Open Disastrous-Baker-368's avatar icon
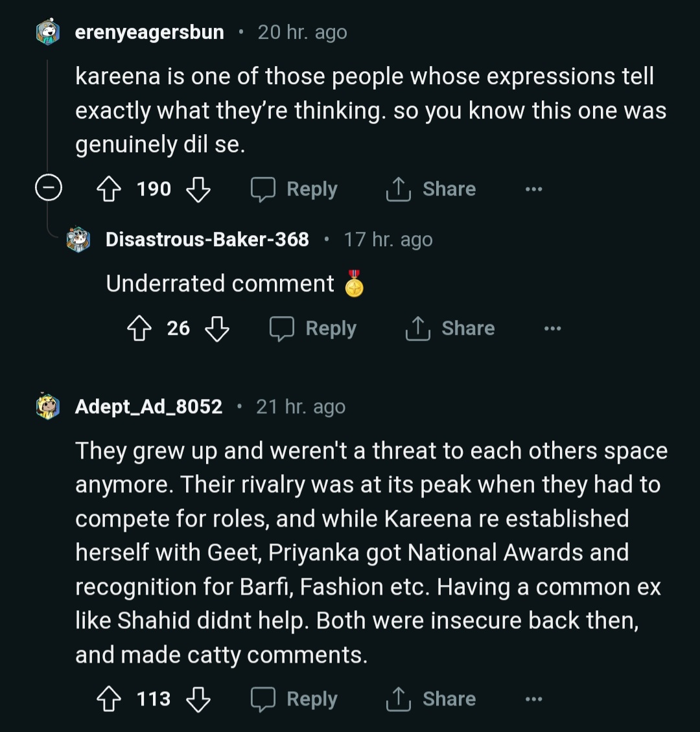 78,240
